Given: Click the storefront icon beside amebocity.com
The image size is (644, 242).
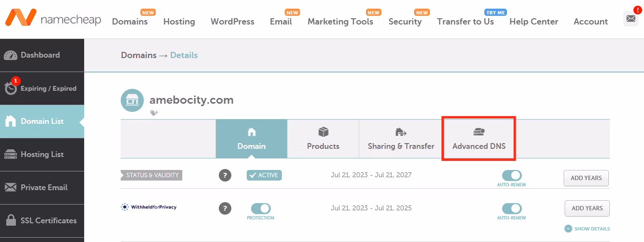Looking at the screenshot, I should [x=132, y=100].
